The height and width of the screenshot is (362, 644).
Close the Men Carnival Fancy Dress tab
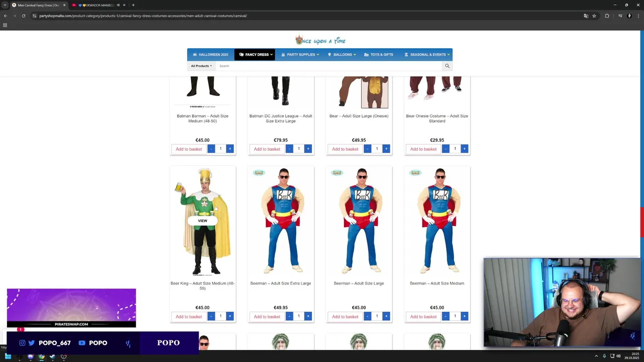[64, 5]
